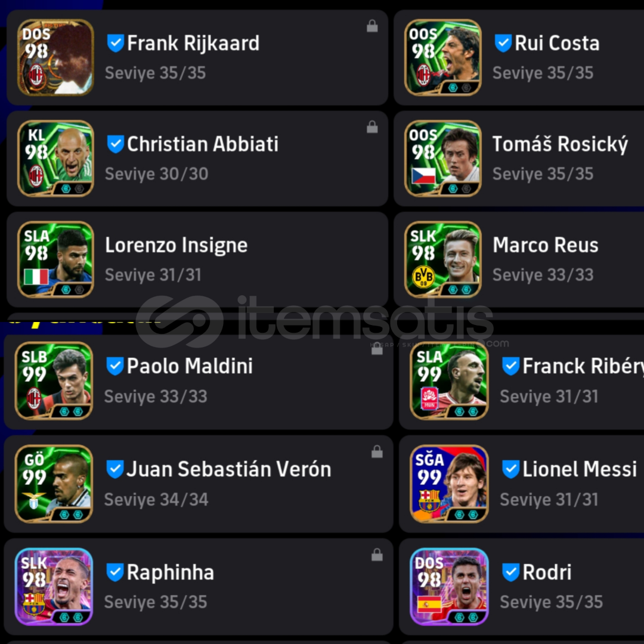The image size is (644, 644).
Task: Click the Czech flag on Tomáš Rosický's card
Action: (x=423, y=175)
